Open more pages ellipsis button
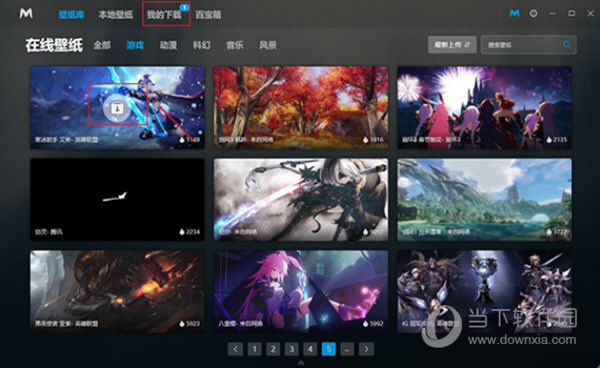The width and height of the screenshot is (600, 368). pyautogui.click(x=347, y=349)
